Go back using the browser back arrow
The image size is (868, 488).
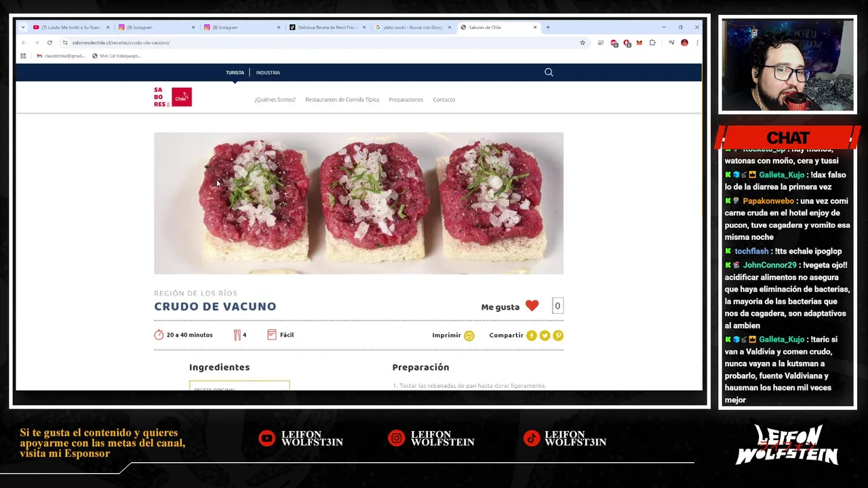tap(24, 43)
